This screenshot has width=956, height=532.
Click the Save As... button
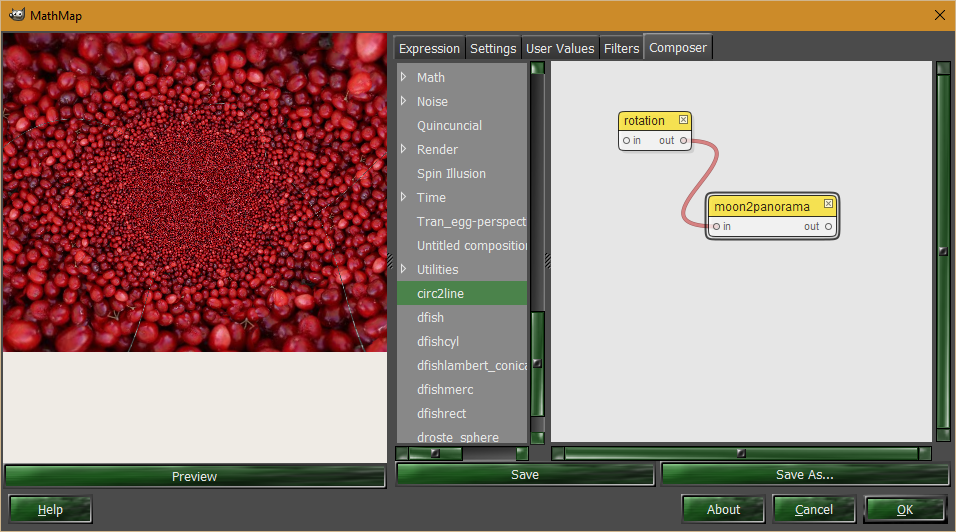[x=805, y=474]
